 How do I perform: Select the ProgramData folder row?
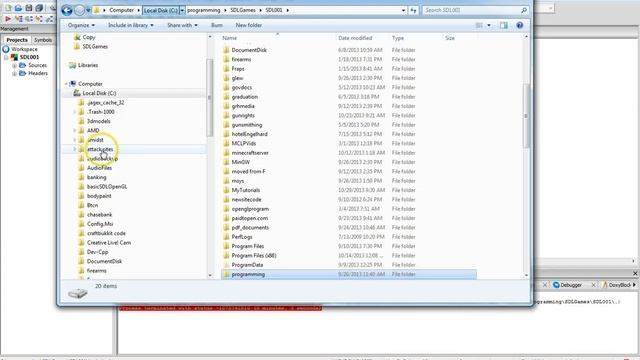[349, 265]
